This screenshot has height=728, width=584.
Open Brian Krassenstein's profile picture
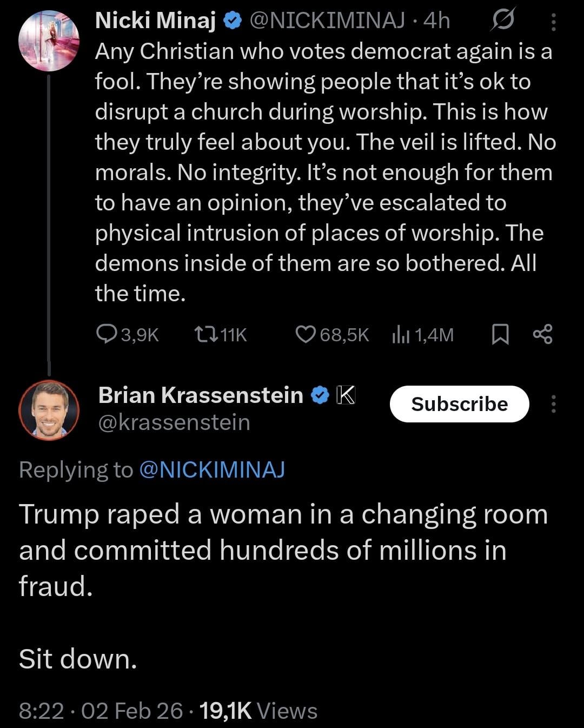[x=49, y=410]
